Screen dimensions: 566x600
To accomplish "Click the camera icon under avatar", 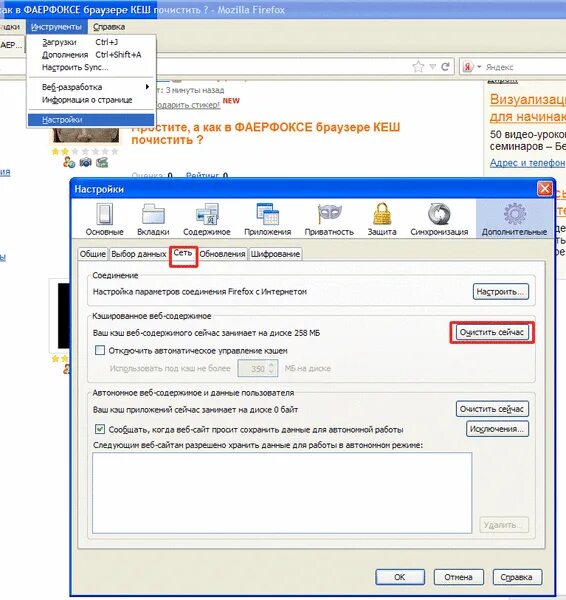I will [85, 163].
